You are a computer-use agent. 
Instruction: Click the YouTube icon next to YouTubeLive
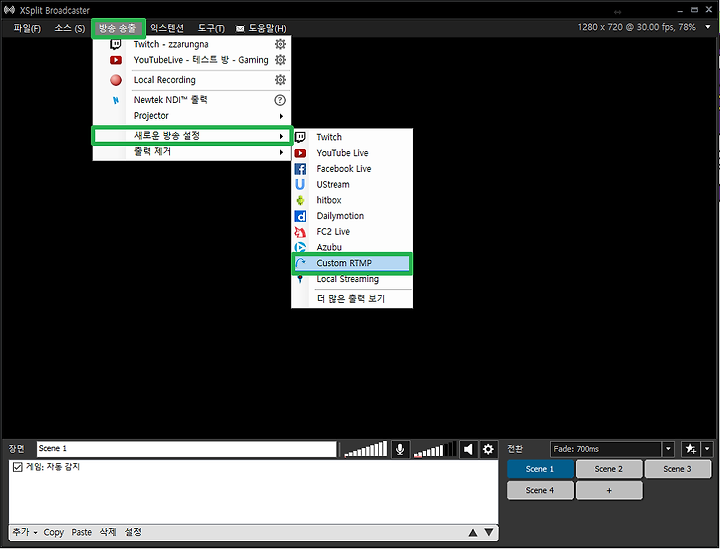[116, 60]
